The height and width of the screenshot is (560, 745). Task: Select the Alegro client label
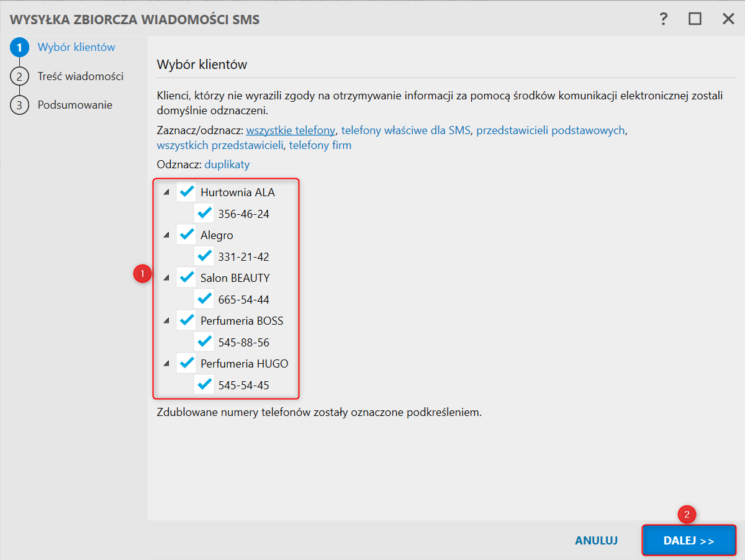tap(217, 235)
